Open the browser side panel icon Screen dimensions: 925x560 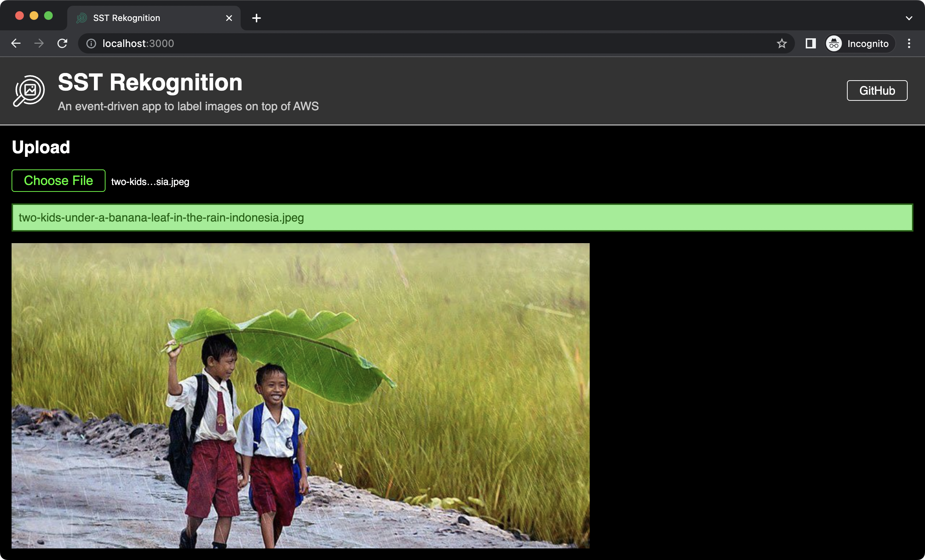tap(810, 44)
